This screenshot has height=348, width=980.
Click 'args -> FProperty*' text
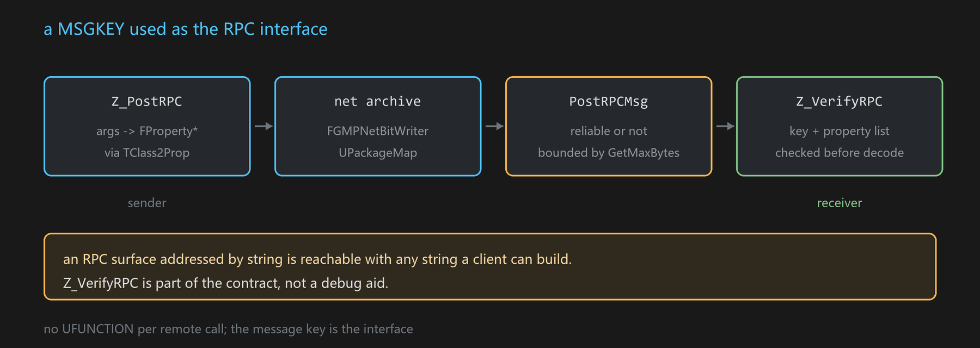pyautogui.click(x=147, y=131)
